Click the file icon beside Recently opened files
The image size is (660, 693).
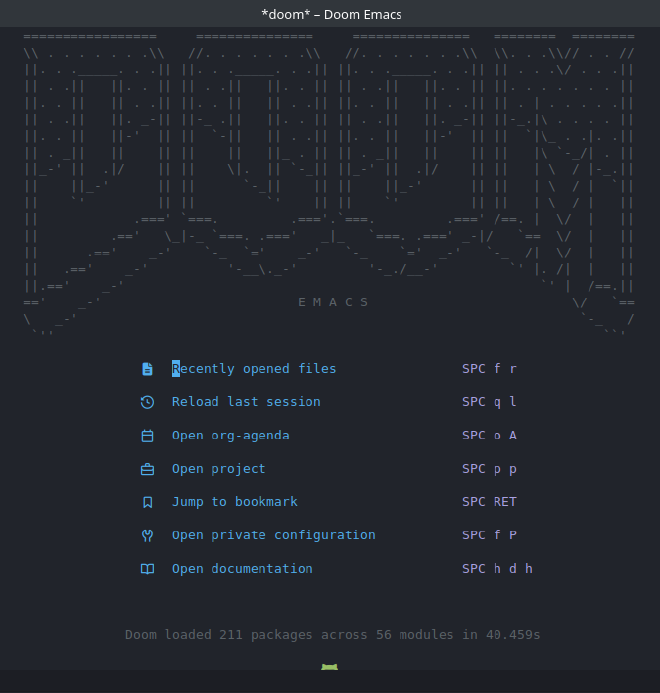[x=147, y=369]
